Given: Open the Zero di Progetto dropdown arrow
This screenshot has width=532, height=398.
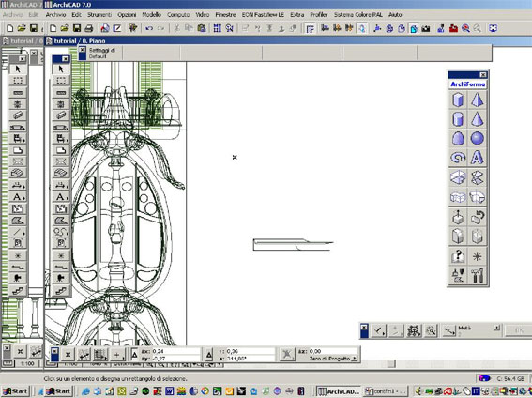Looking at the screenshot, I should click(x=355, y=359).
